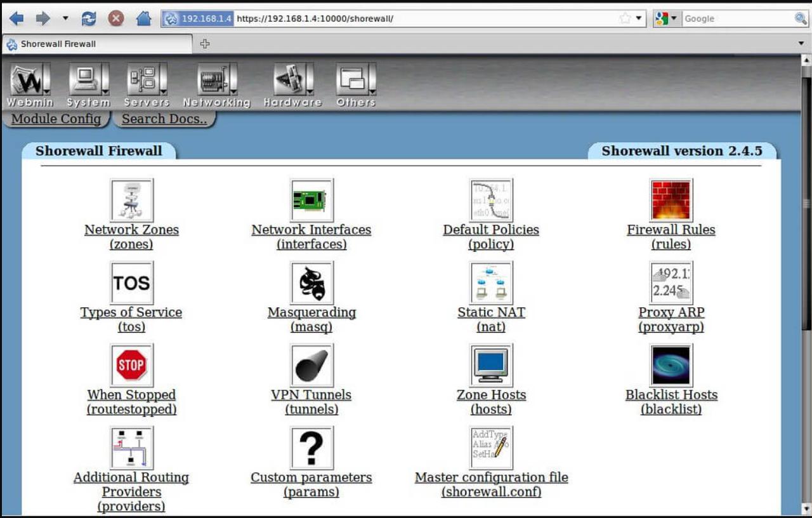The height and width of the screenshot is (518, 812).
Task: Expand the Servers category dropdown arrow
Action: (163, 79)
